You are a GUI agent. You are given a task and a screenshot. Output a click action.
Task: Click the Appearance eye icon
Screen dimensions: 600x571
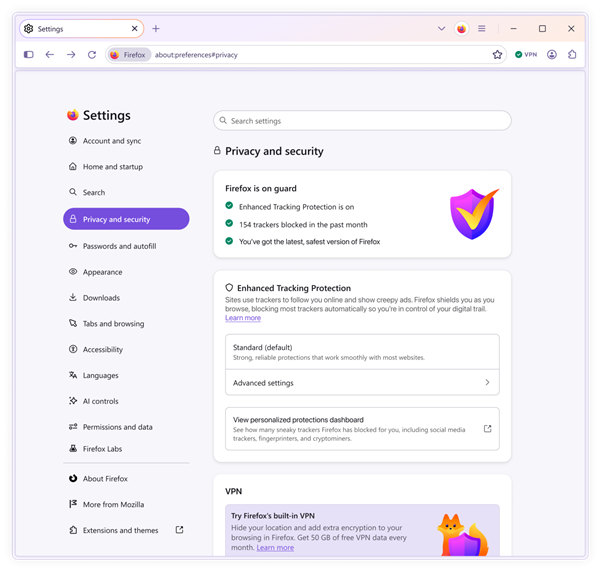coord(73,272)
